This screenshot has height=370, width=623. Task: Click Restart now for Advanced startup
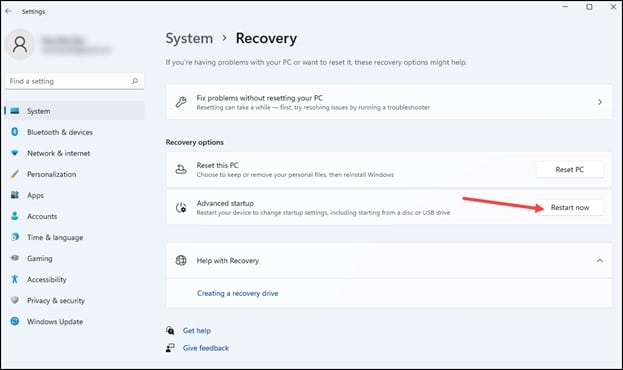(570, 207)
